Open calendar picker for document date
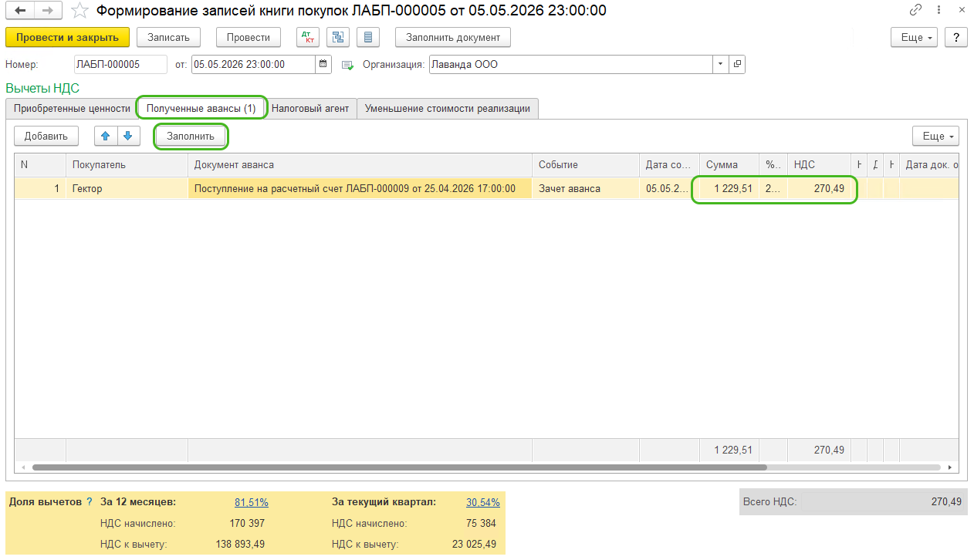 323,65
